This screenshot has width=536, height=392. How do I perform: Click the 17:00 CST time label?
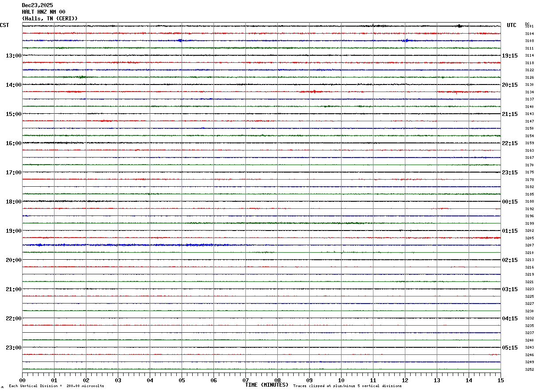[x=13, y=173]
